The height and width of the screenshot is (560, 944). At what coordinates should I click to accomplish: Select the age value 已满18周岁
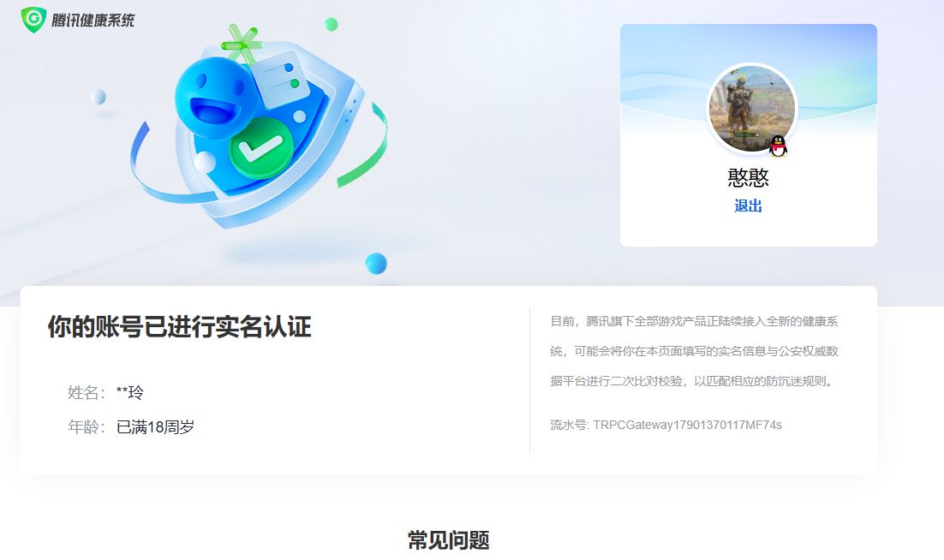pos(155,427)
